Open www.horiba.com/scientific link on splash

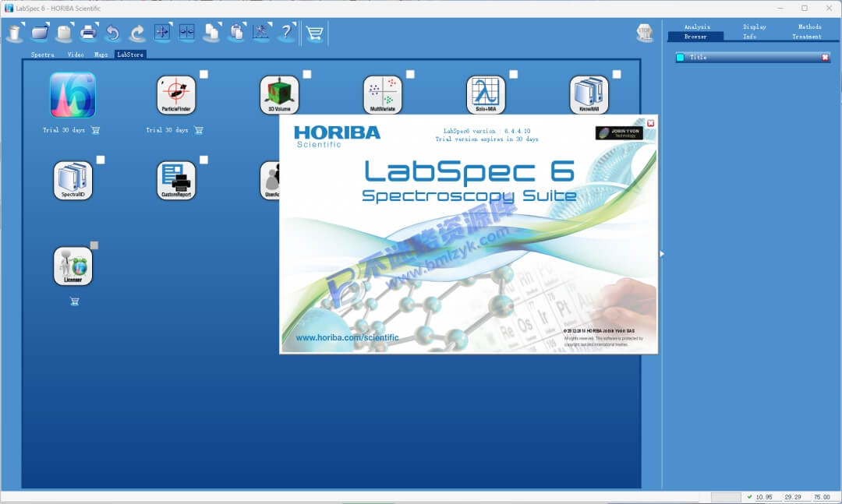(348, 337)
